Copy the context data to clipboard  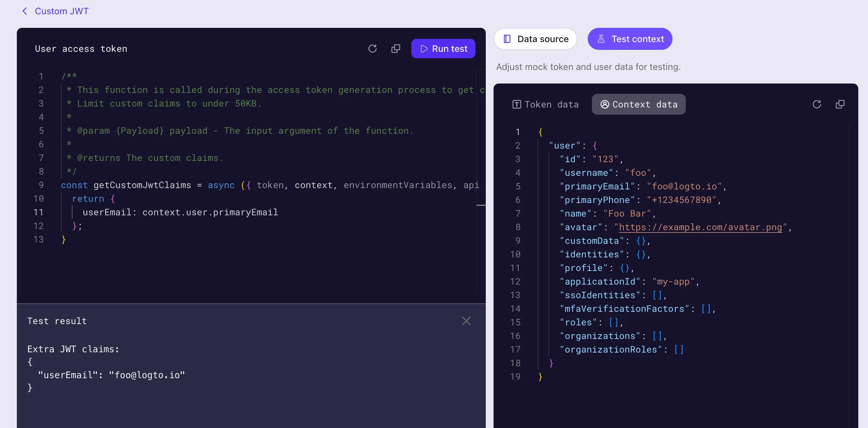pyautogui.click(x=840, y=104)
